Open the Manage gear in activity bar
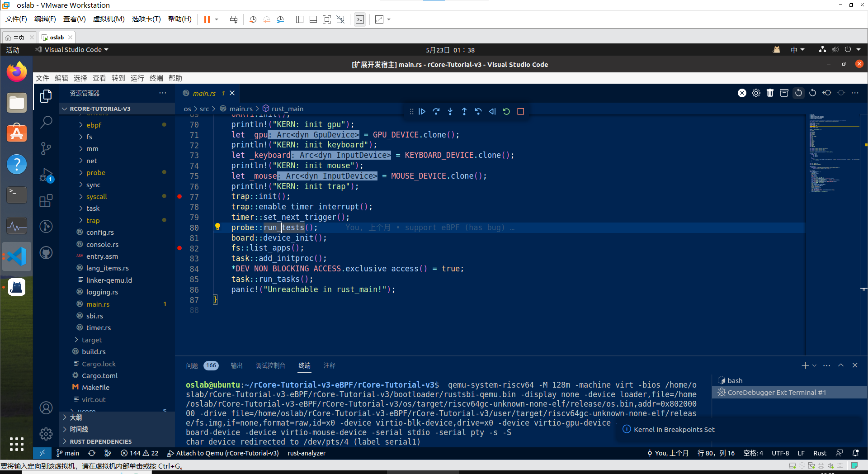 pos(46,434)
